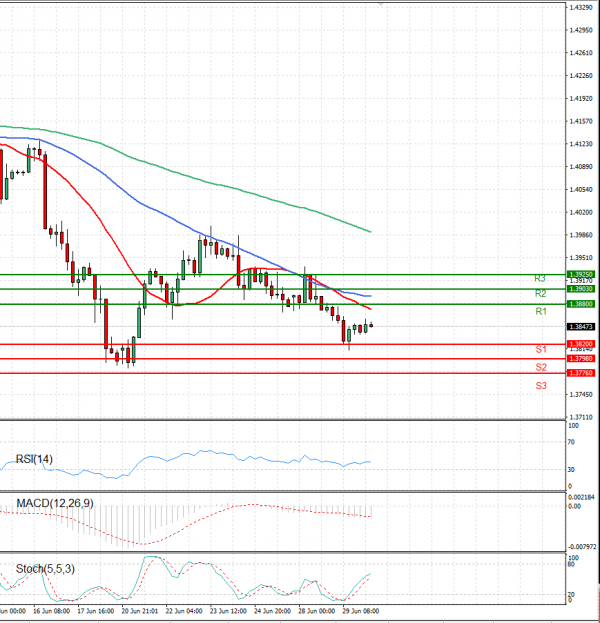Click the 1.40200 price axis value
Viewport: 600px width, 623px height.
tap(581, 213)
